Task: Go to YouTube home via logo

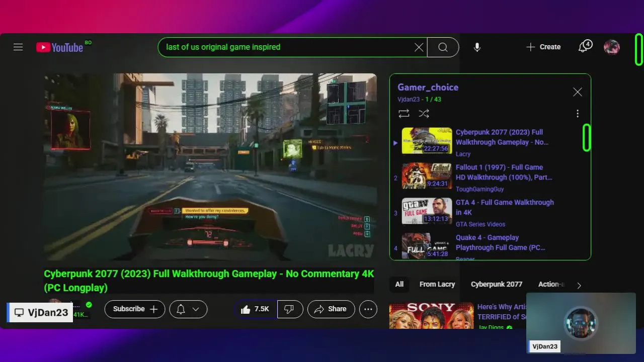Action: (59, 47)
